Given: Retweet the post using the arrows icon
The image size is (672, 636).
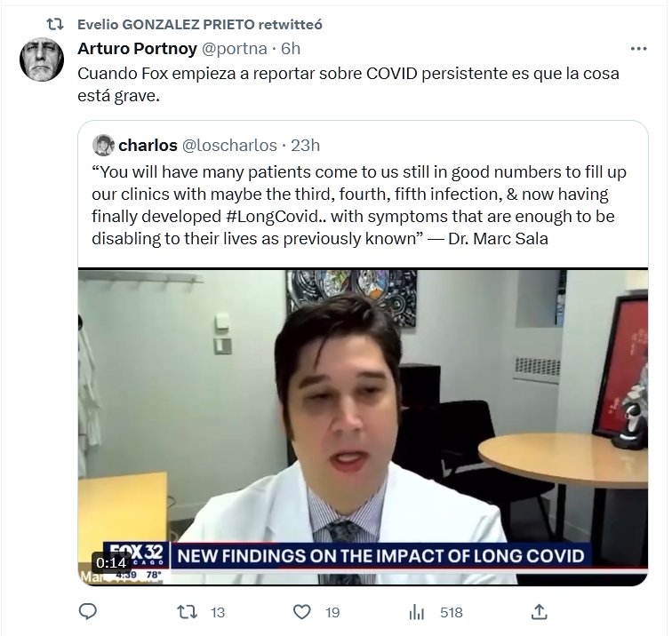Looking at the screenshot, I should pyautogui.click(x=188, y=612).
